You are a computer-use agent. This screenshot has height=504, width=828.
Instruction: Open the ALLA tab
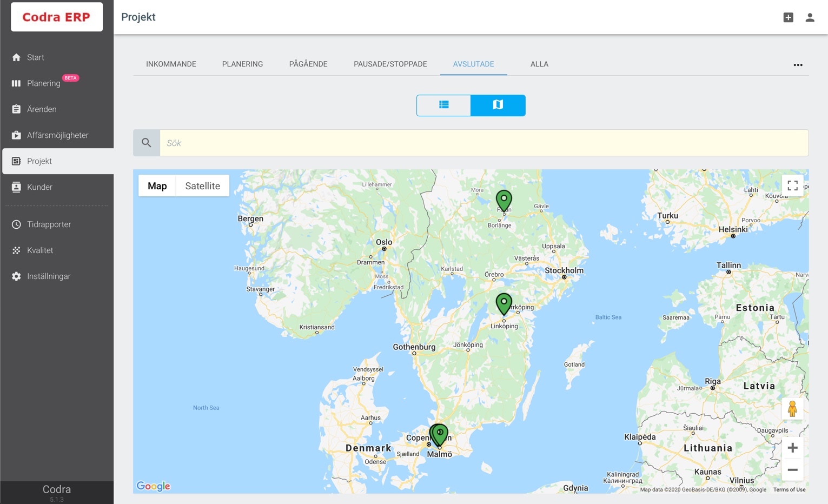[539, 64]
